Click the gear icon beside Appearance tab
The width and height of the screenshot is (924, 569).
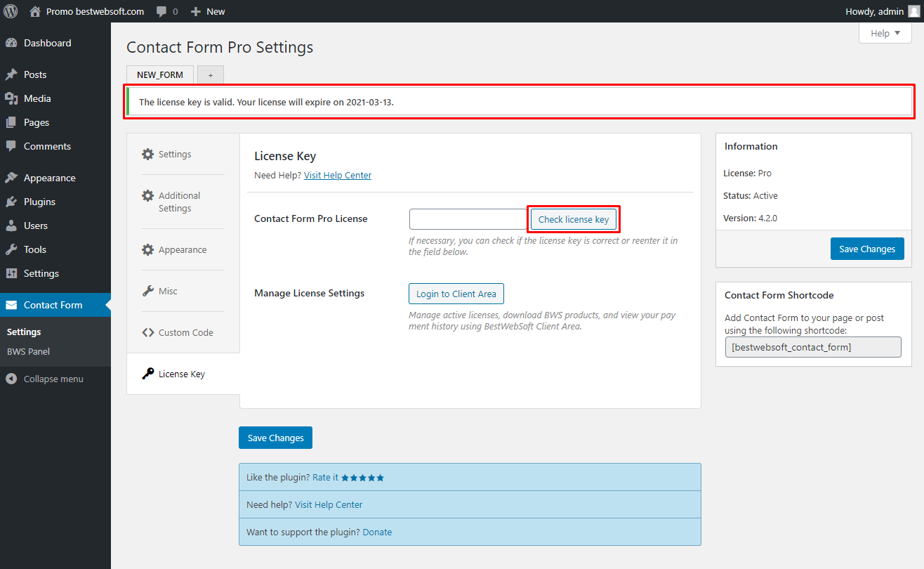[x=147, y=249]
